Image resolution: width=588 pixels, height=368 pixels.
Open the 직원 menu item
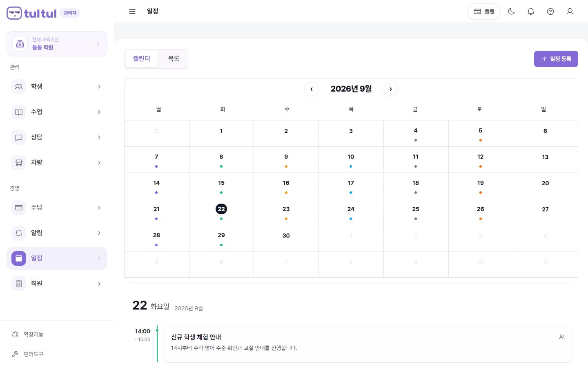(57, 284)
